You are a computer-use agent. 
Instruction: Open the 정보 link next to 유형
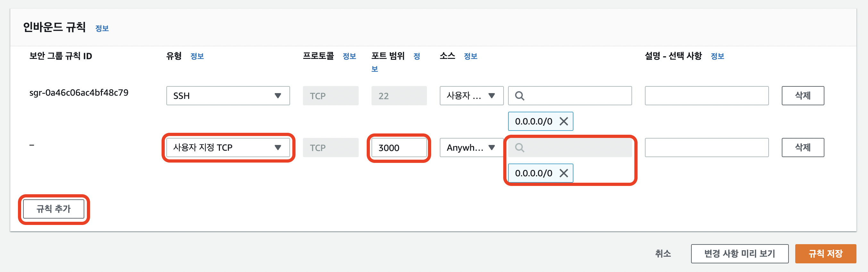197,56
